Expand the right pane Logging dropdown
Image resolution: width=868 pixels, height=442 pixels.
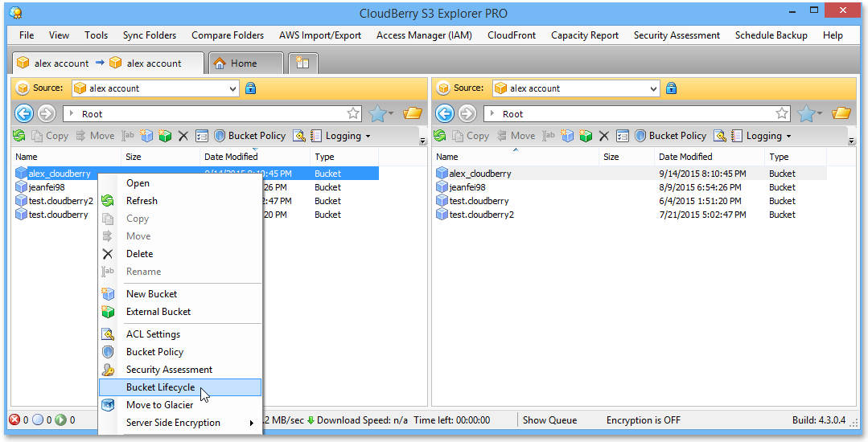coord(789,136)
